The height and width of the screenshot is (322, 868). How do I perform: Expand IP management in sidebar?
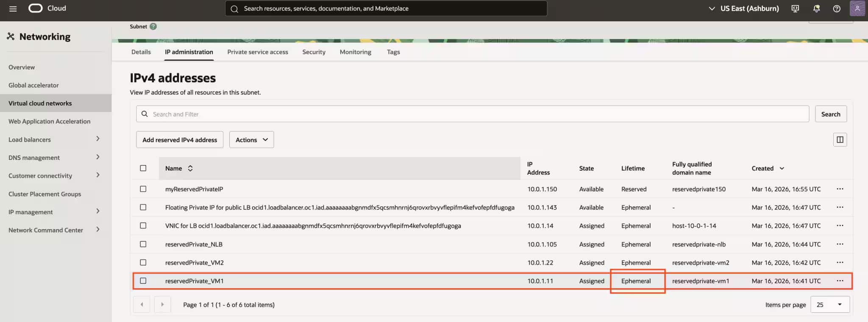98,211
